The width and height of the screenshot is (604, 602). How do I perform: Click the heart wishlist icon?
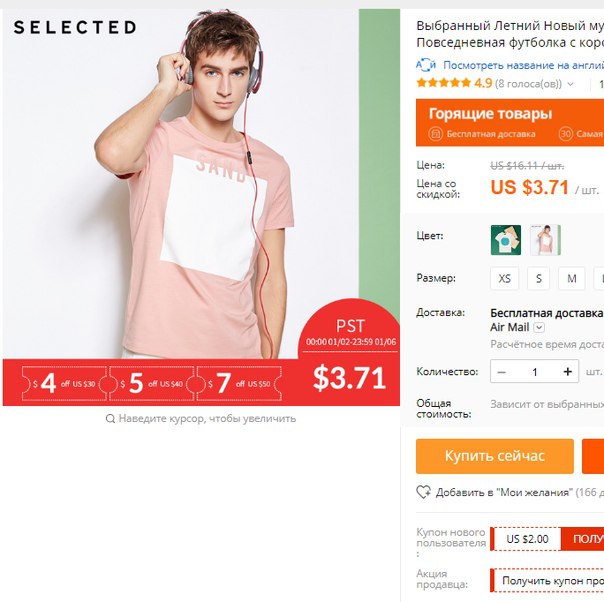point(423,492)
